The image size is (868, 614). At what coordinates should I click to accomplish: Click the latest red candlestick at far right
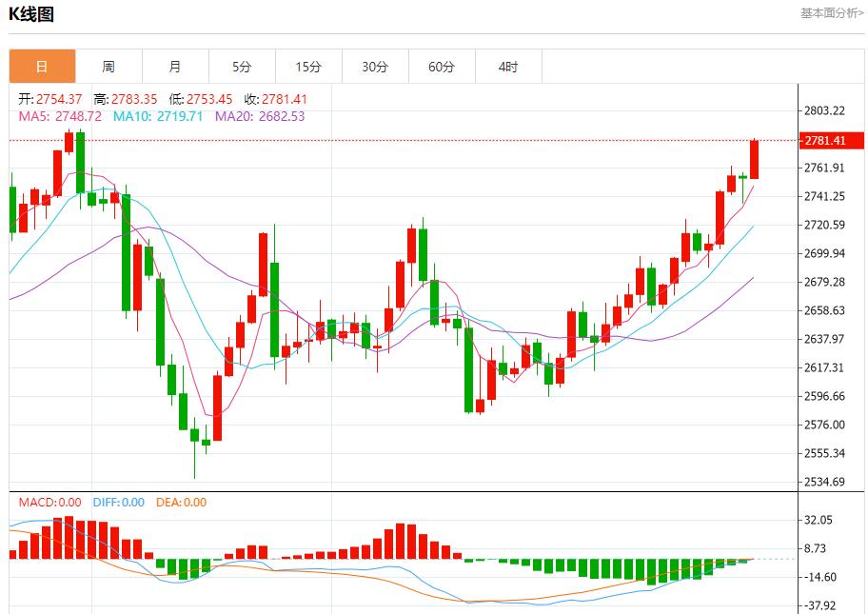[754, 159]
